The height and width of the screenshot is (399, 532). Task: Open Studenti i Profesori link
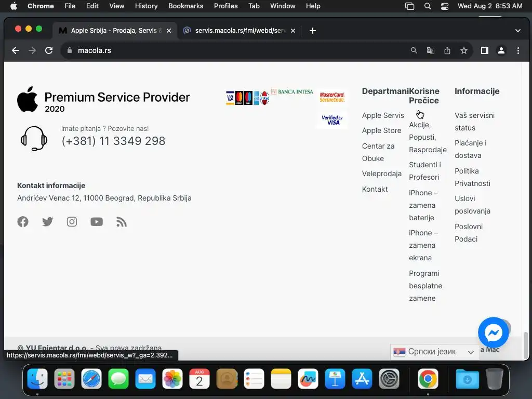(425, 171)
